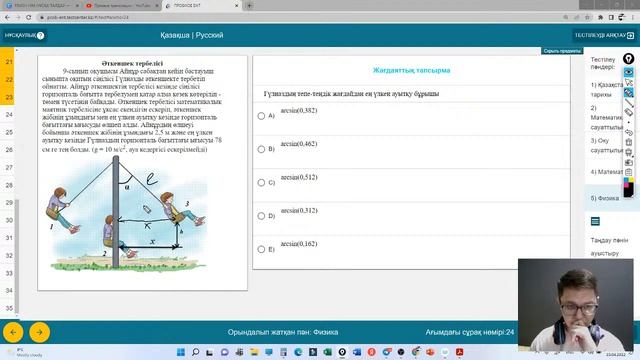The height and width of the screenshot is (360, 640).
Task: Click the undo arrow in annotation bar
Action: tap(629, 132)
